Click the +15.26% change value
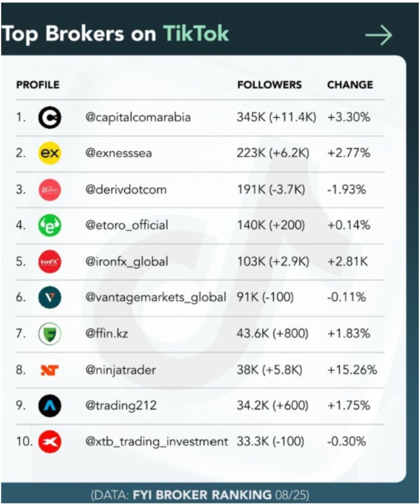The width and height of the screenshot is (420, 504). (352, 370)
